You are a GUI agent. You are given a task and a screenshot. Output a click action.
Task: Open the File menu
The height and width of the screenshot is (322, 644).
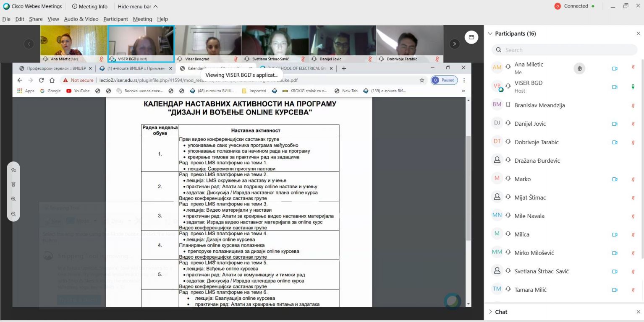tap(6, 19)
